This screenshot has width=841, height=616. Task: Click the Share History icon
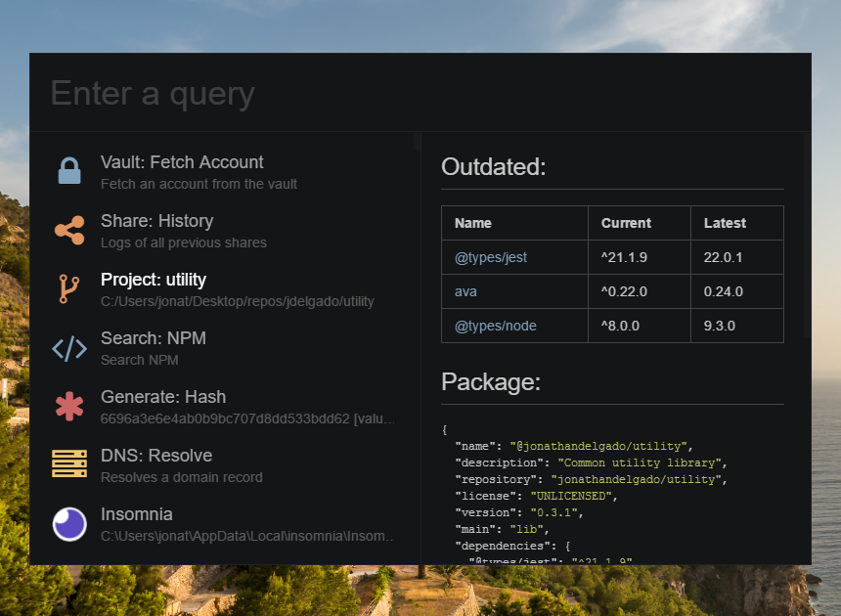point(69,231)
